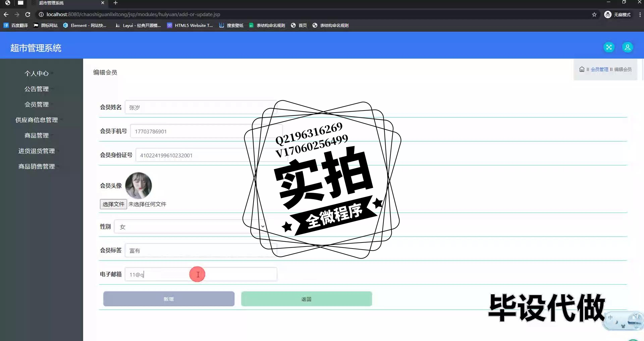The width and height of the screenshot is (644, 341).
Task: Click the 会员姓名 input field
Action: (201, 107)
